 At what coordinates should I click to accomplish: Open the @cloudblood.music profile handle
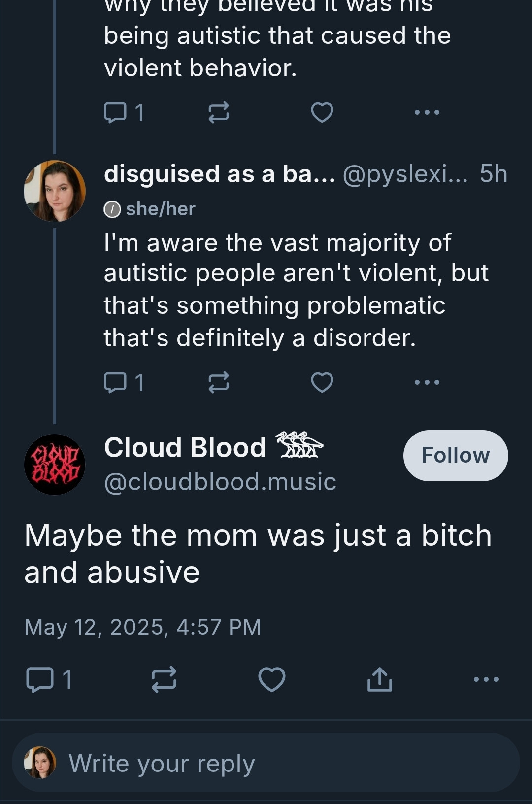[220, 482]
